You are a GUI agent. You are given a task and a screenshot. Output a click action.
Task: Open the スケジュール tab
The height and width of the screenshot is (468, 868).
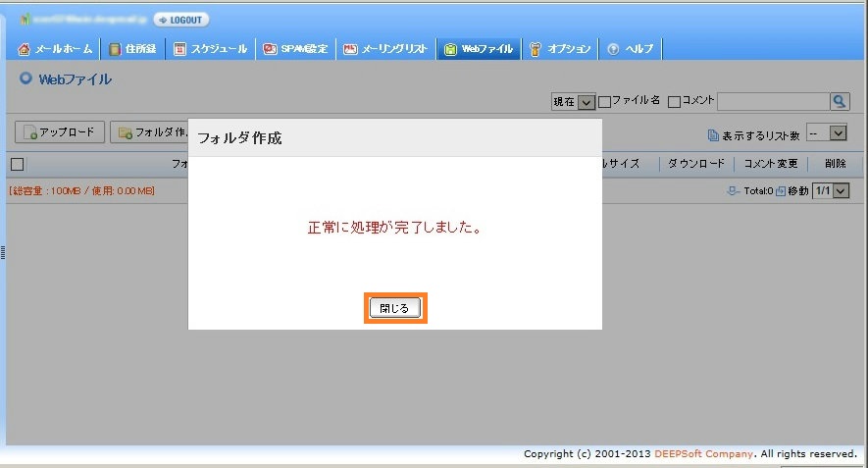pos(211,48)
